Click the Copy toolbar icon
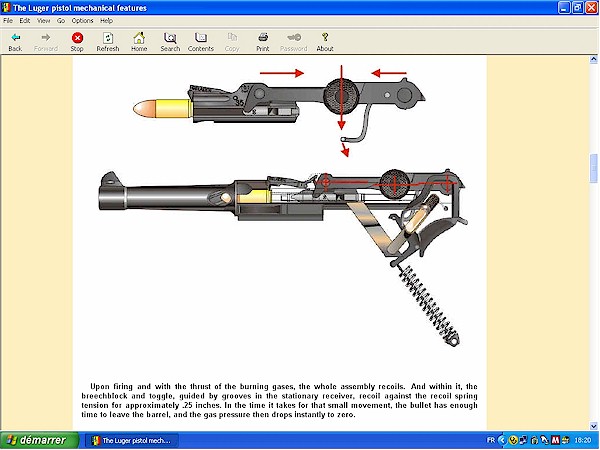The width and height of the screenshot is (600, 450). click(x=232, y=37)
